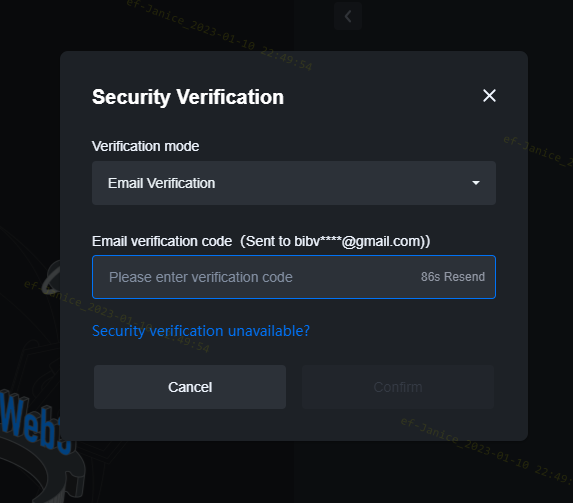The width and height of the screenshot is (573, 503).
Task: Cancel the security verification
Action: point(190,387)
